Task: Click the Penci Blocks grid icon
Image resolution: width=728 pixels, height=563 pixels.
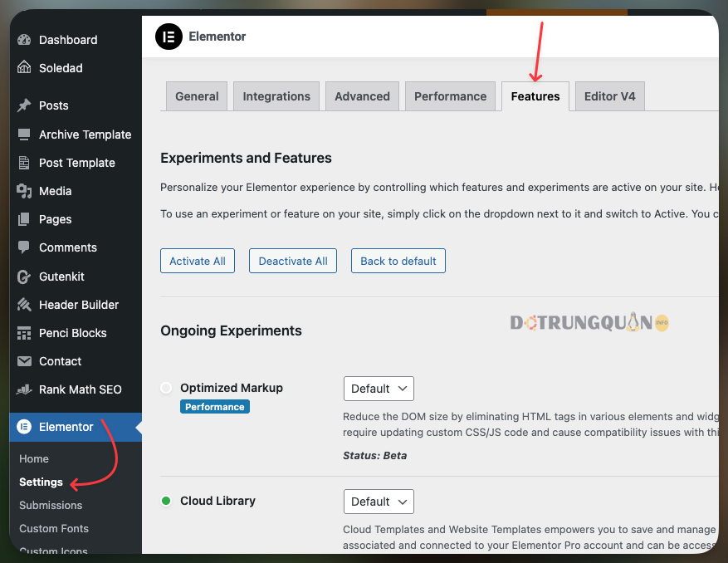Action: [x=24, y=333]
